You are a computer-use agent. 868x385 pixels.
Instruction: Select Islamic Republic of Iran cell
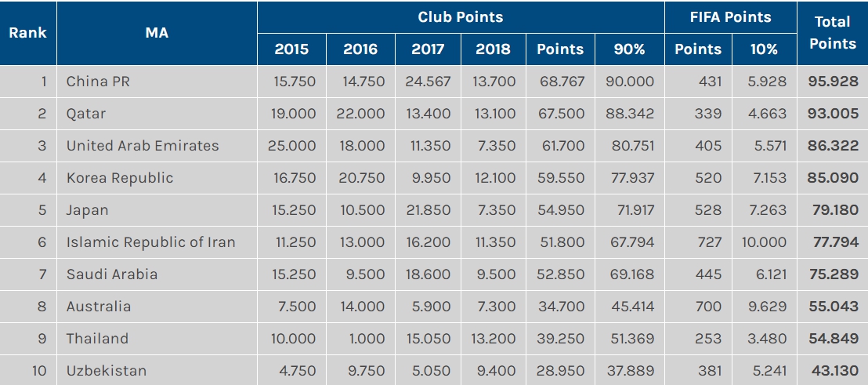click(x=150, y=242)
